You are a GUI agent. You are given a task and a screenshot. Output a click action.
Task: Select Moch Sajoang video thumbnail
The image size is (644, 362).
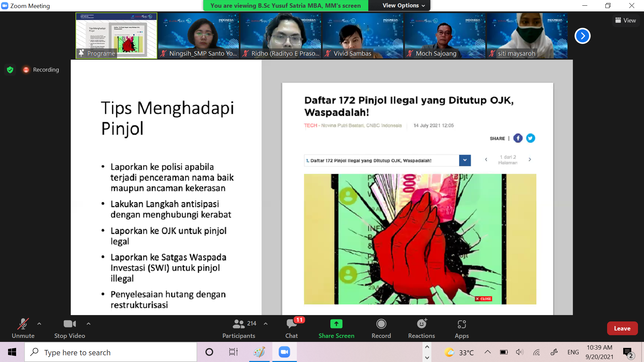pos(445,36)
